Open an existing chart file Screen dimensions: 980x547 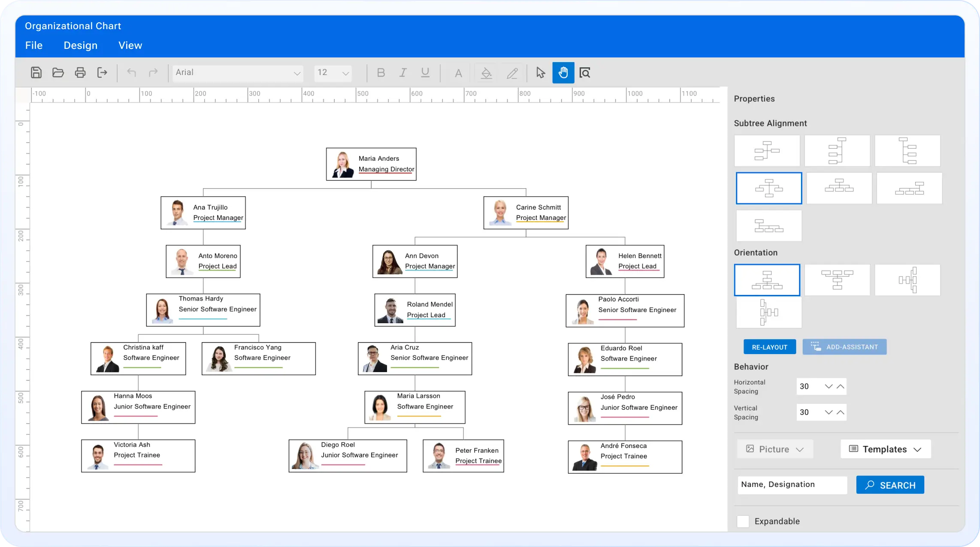(x=58, y=72)
